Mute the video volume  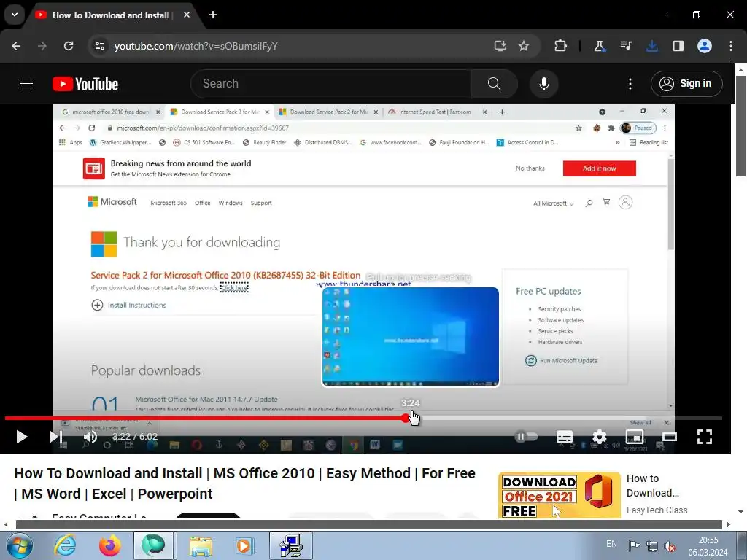click(x=90, y=437)
